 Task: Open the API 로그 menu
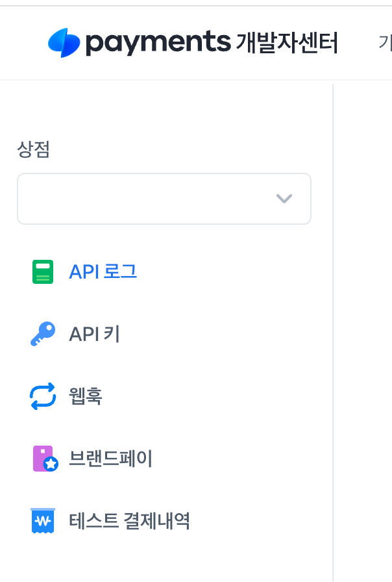(x=103, y=272)
